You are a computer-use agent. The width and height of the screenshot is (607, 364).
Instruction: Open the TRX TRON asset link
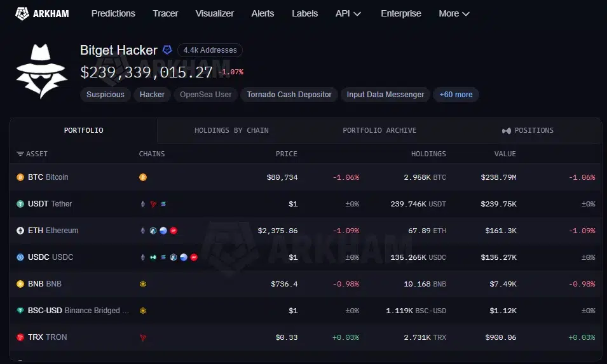pos(47,337)
